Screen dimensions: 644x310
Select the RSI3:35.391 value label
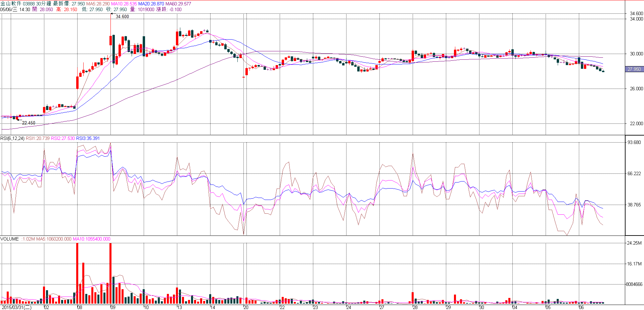[88, 138]
